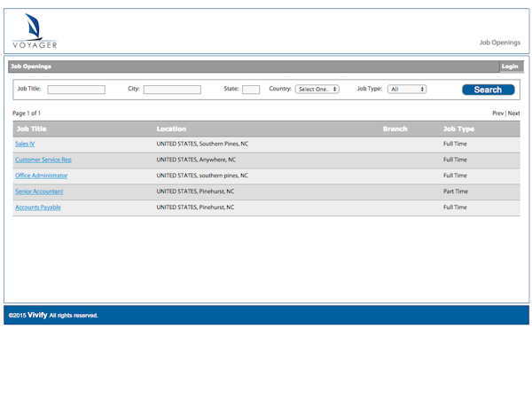Click the Location column header
This screenshot has width=532, height=399.
coord(171,129)
